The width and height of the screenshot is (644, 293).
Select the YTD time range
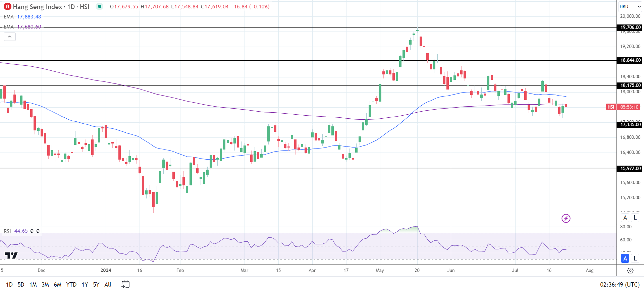pos(71,285)
